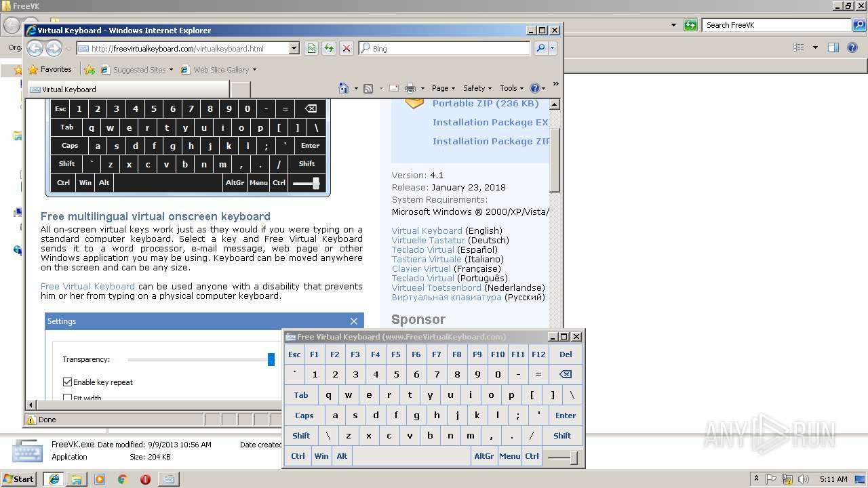868x488 pixels.
Task: Click the Print icon in IE command bar
Action: [x=410, y=88]
